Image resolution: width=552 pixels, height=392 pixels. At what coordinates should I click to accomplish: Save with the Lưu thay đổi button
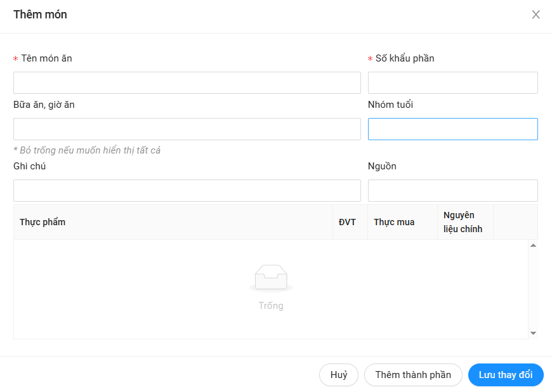[506, 375]
